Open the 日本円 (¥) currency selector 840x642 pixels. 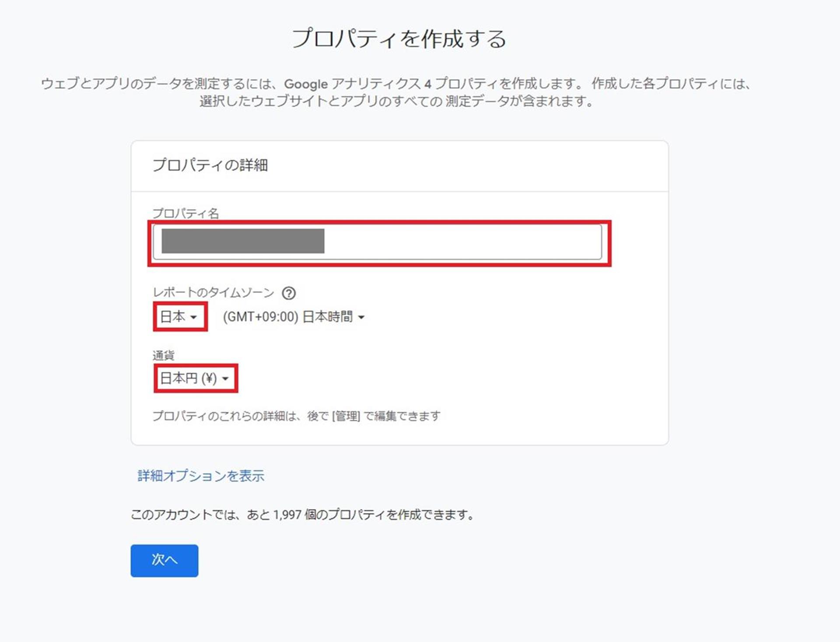click(195, 378)
